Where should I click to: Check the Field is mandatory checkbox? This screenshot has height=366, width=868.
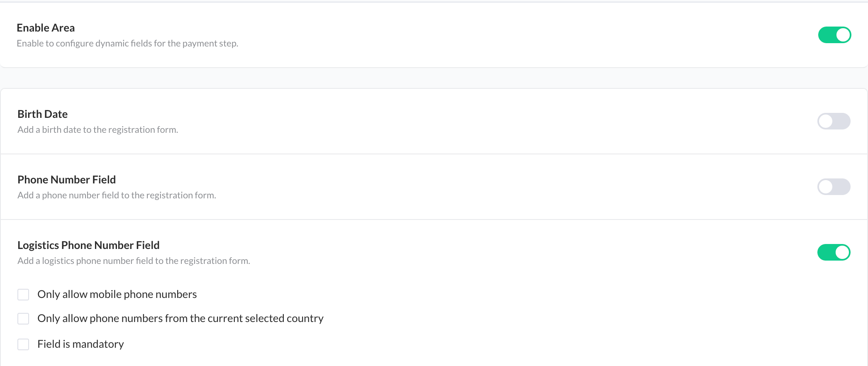23,344
